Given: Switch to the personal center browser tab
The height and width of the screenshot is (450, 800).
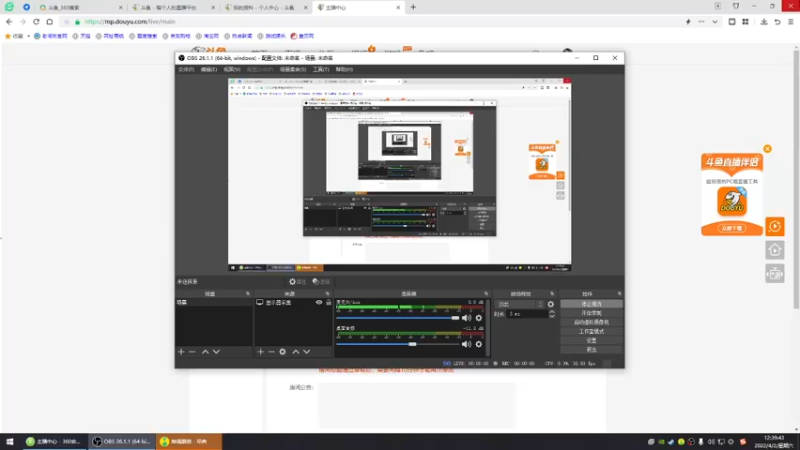Looking at the screenshot, I should tap(265, 7).
